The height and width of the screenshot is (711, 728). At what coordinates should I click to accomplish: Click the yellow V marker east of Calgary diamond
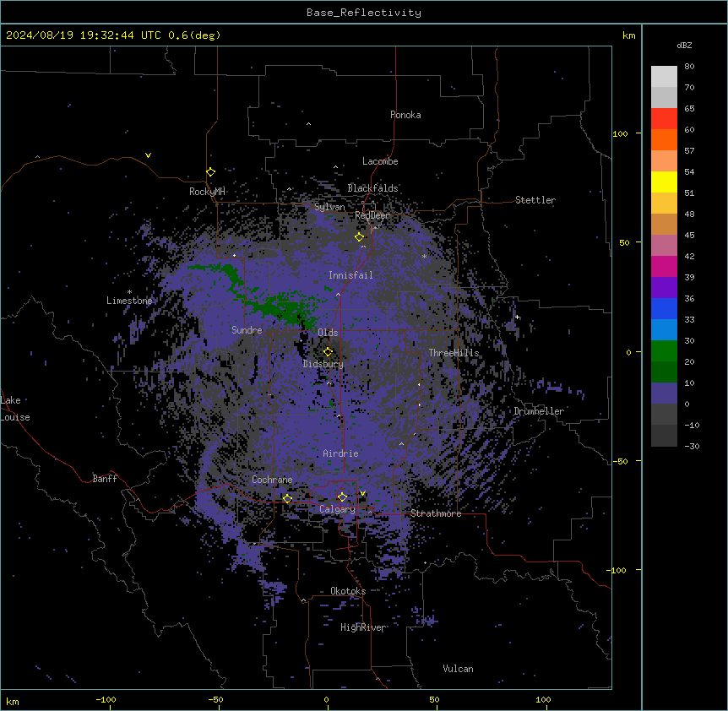click(362, 493)
